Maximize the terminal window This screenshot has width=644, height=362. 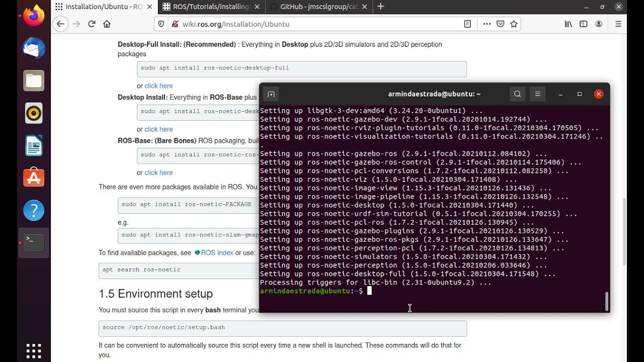580,94
